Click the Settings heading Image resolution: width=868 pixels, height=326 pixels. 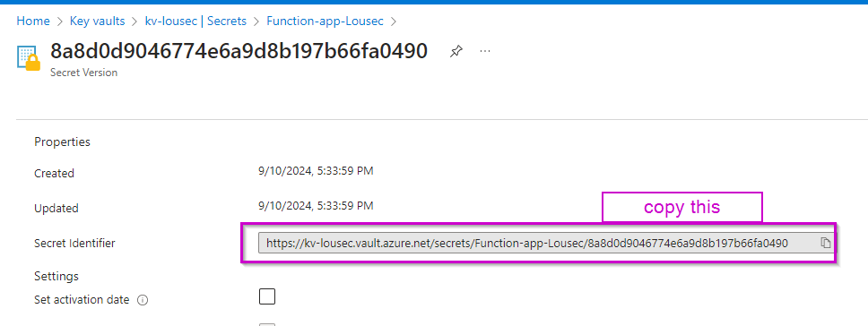click(x=56, y=276)
